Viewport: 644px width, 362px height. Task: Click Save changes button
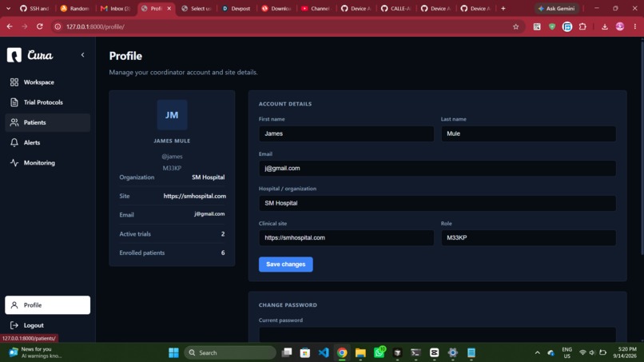[286, 265]
